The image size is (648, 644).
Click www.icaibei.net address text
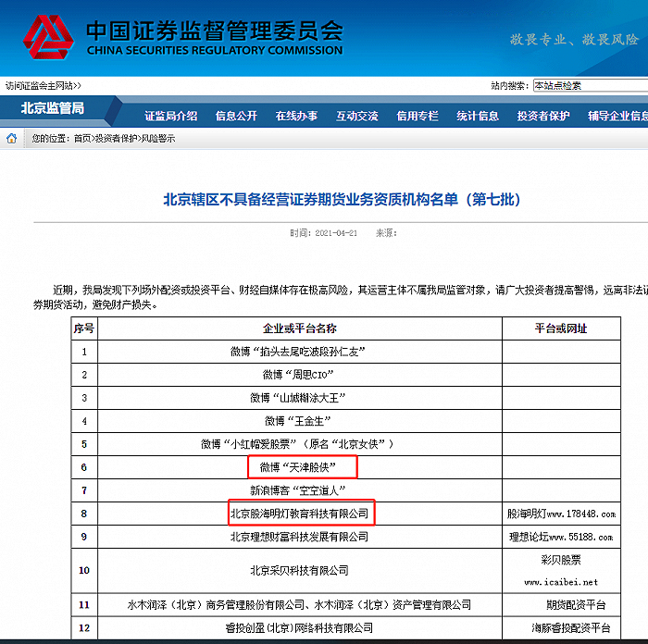(561, 582)
